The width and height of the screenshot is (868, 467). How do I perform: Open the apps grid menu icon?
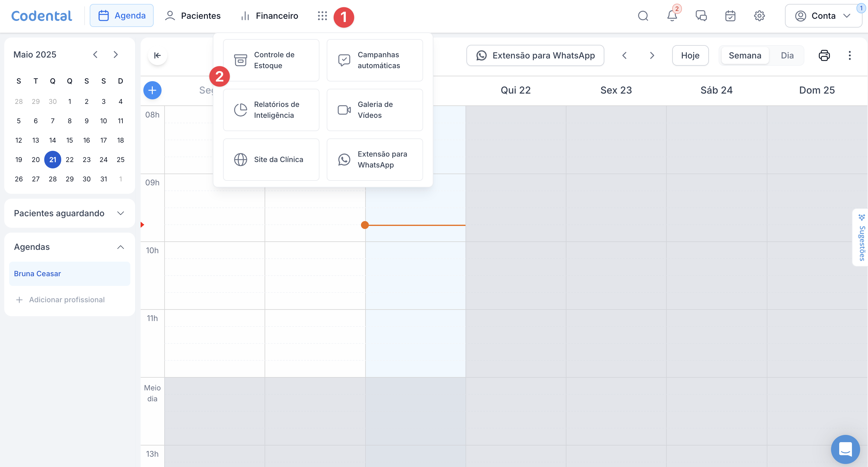[x=322, y=16]
